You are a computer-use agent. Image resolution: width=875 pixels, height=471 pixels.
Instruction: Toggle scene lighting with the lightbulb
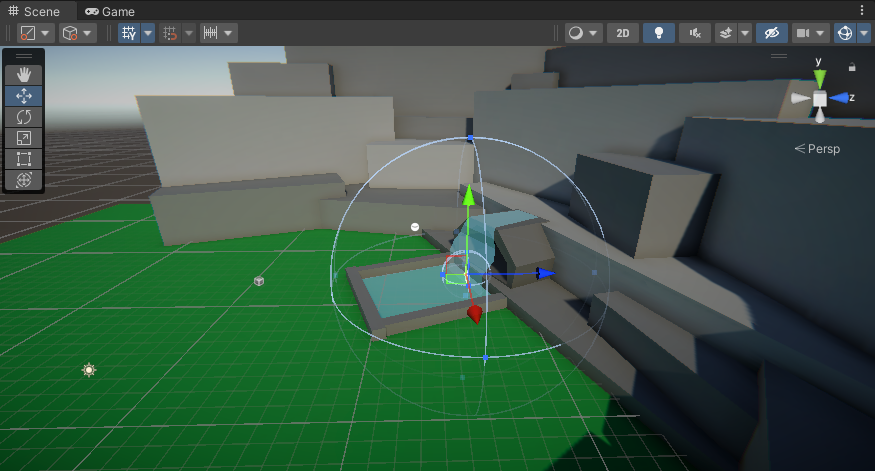[x=658, y=33]
